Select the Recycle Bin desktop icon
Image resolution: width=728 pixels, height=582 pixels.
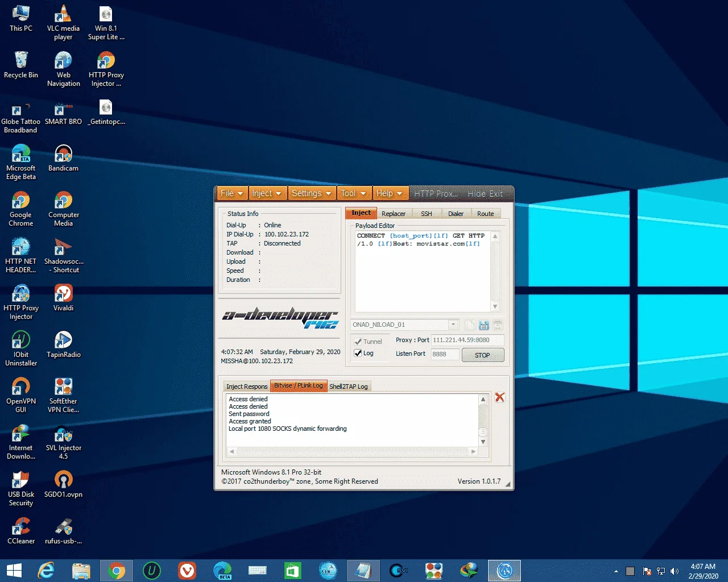pos(21,65)
